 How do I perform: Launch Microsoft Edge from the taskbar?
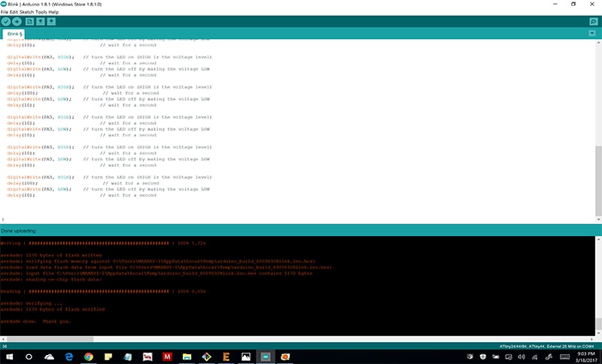(69, 356)
